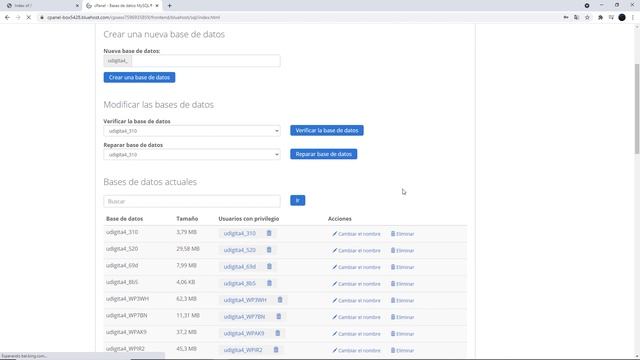This screenshot has height=360, width=640.
Task: Open the browser extensions puzzle icon
Action: click(x=600, y=18)
